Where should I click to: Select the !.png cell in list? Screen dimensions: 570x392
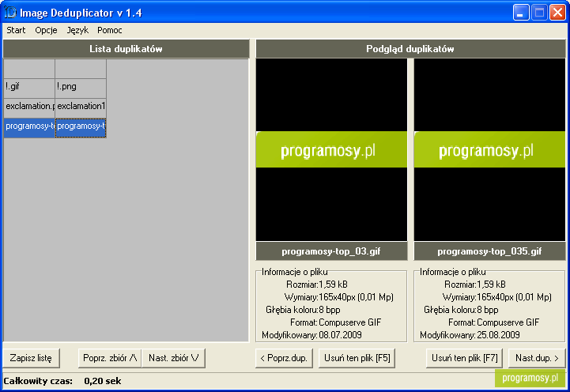81,88
